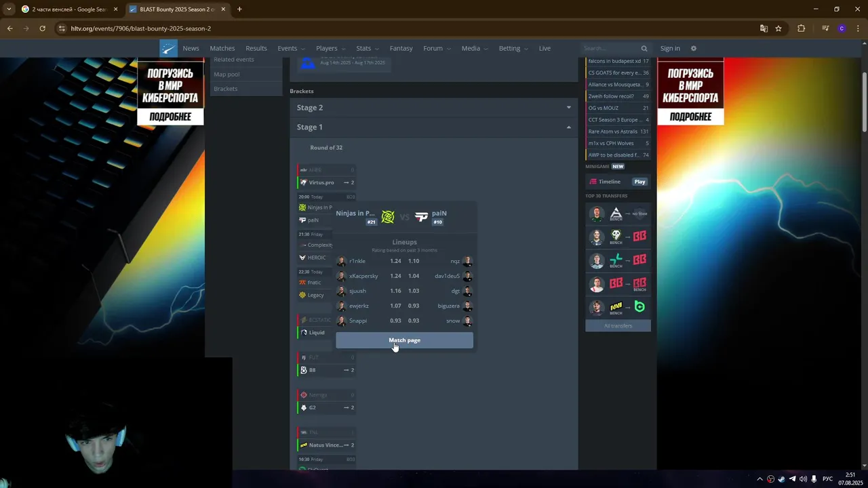Open the Results page
This screenshot has width=868, height=488.
pos(256,48)
